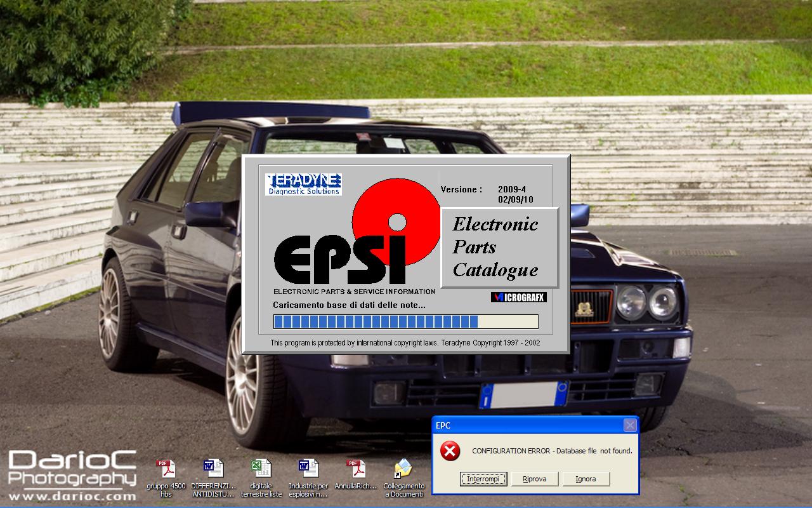812x508 pixels.
Task: Click the 'CONFIGURATION ERROR - Database file not found.' message
Action: 552,451
